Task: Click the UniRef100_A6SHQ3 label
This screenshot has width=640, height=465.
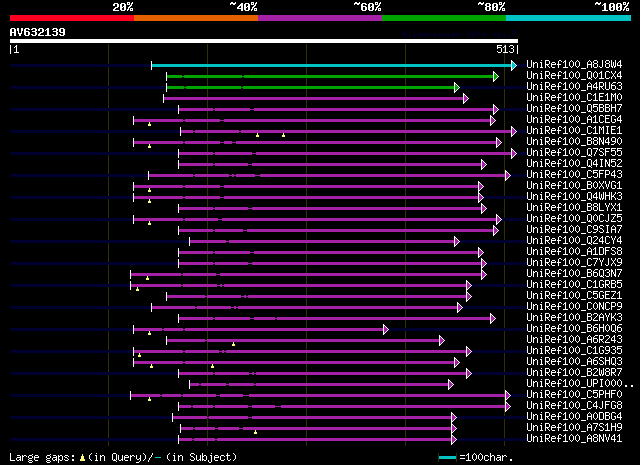Action: coord(574,362)
